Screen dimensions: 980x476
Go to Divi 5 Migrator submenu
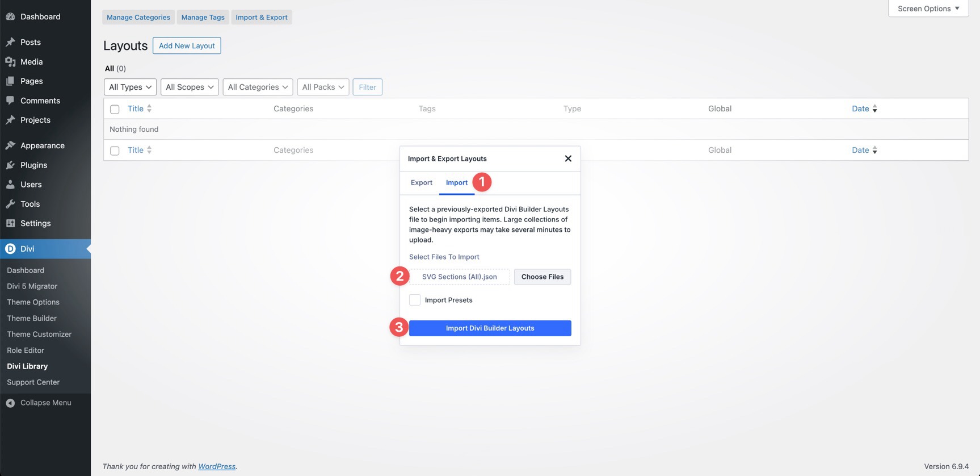[32, 286]
